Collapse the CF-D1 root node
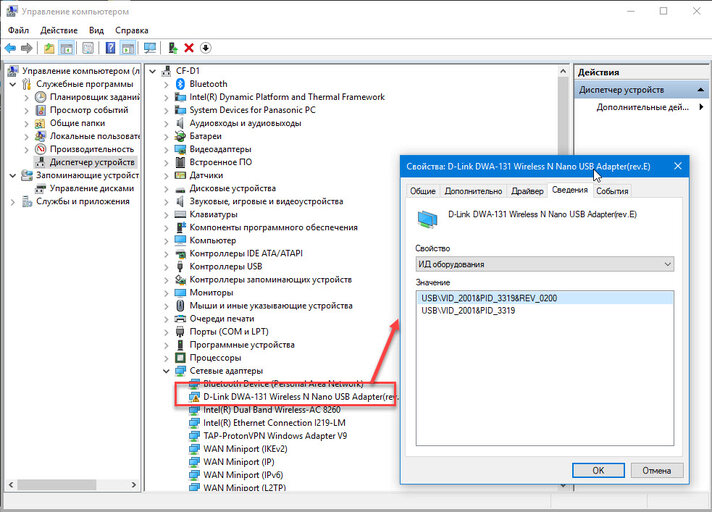712x512 pixels. click(x=153, y=71)
